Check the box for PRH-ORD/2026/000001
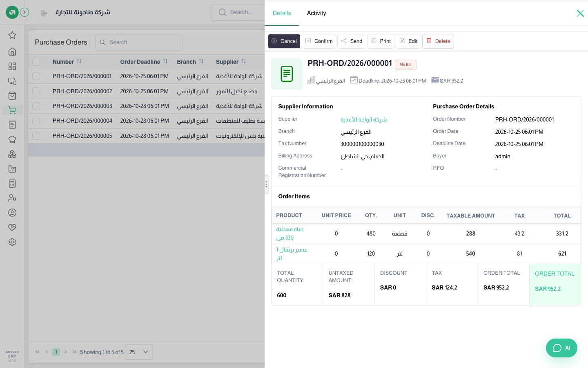588x368 pixels. tap(36, 76)
